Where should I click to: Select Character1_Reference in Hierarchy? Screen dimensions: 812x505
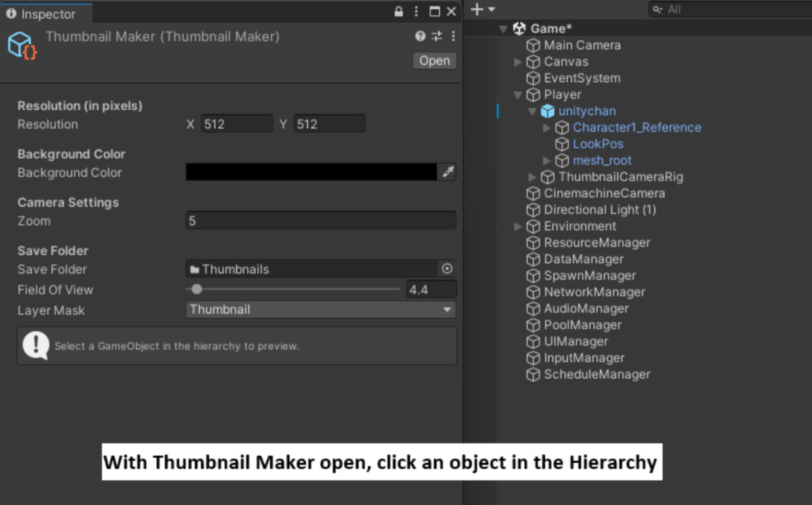pos(637,128)
